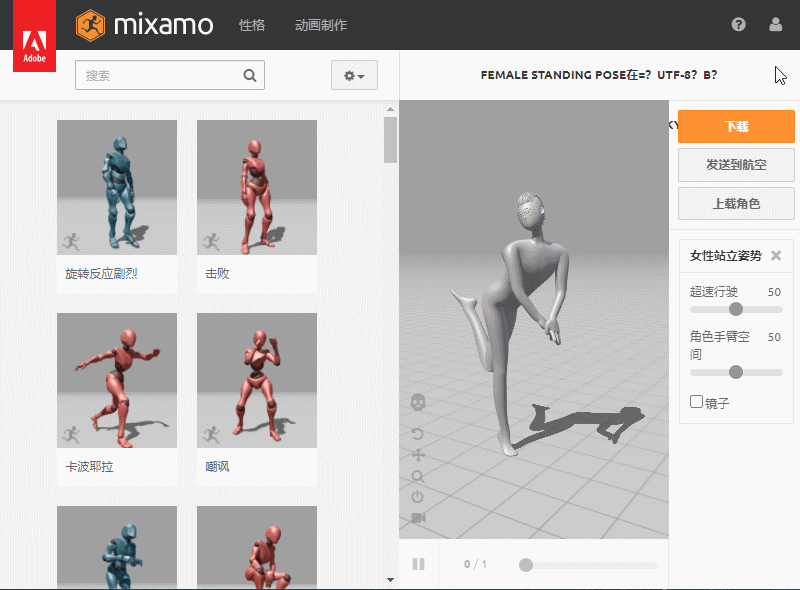Click the 旋转反应剧烈 caption text

101,274
